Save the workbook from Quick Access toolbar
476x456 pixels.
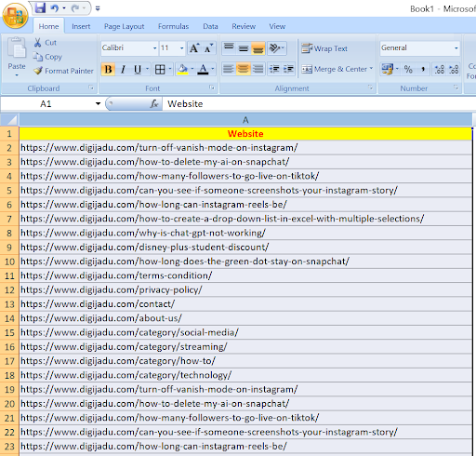point(40,8)
